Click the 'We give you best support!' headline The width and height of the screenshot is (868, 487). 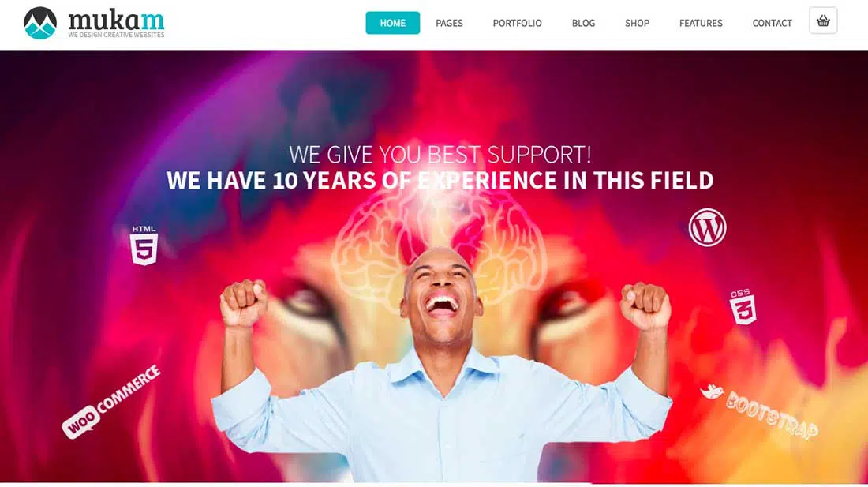click(440, 155)
